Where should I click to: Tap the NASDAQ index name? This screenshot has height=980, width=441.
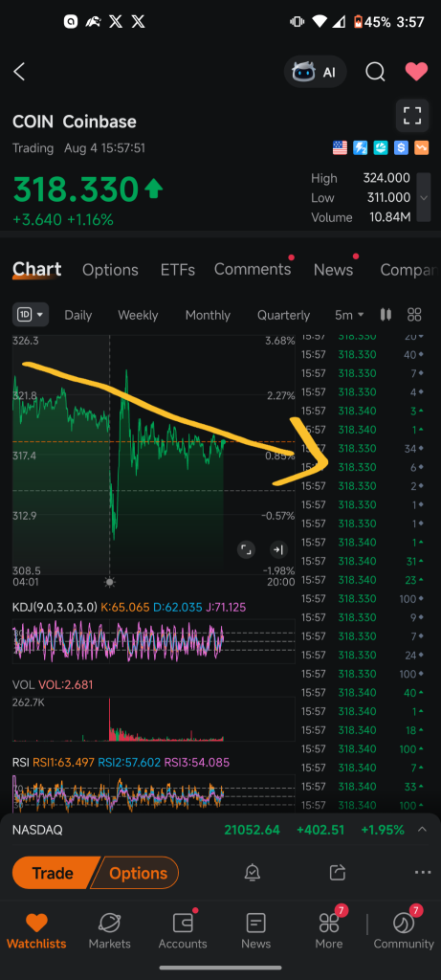click(37, 830)
